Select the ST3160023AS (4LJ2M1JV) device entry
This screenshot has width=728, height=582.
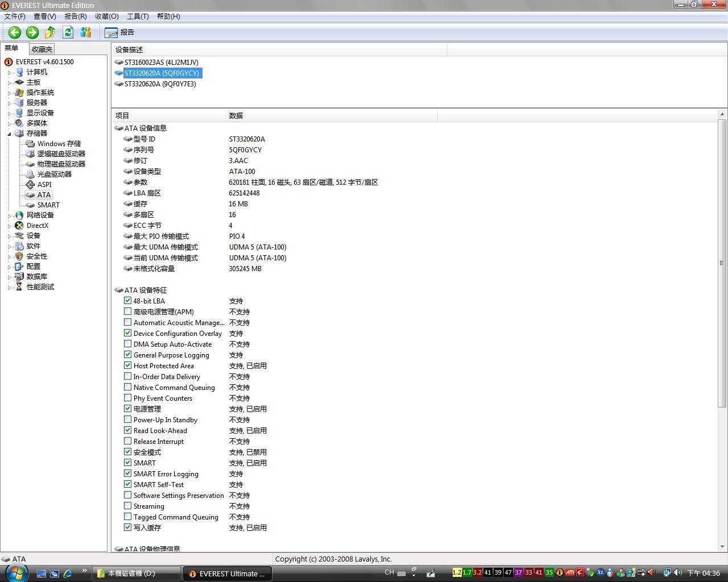[x=161, y=63]
